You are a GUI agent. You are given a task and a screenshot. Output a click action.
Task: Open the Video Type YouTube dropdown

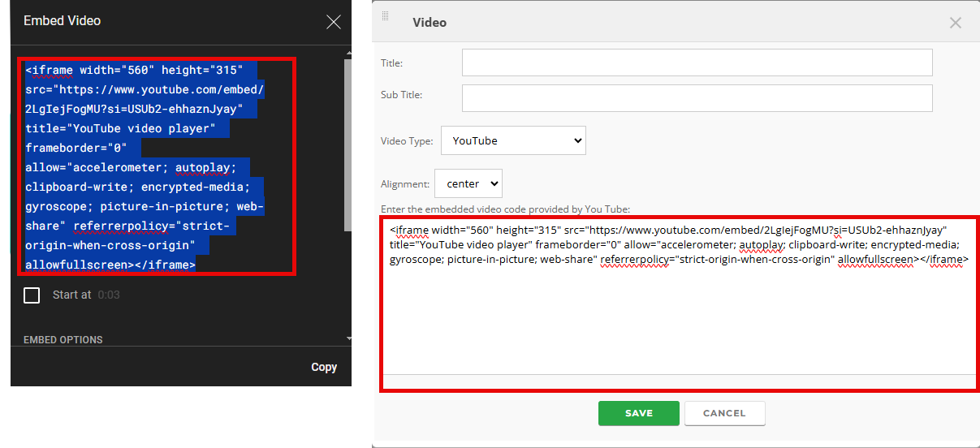[513, 140]
